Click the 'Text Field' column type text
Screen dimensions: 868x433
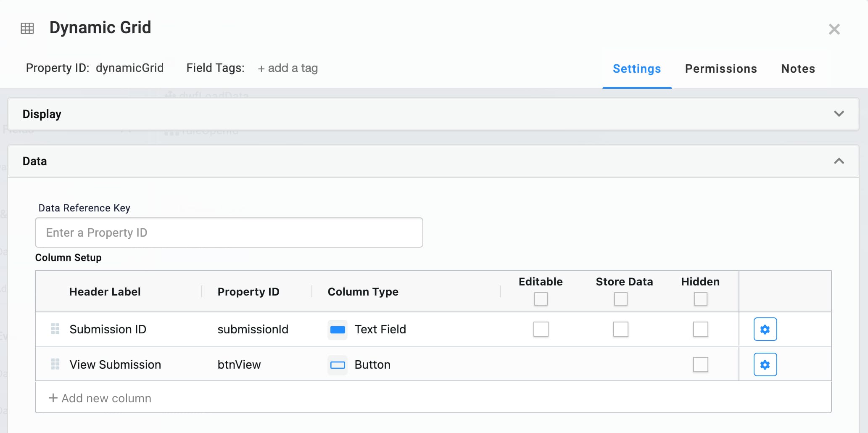tap(380, 329)
